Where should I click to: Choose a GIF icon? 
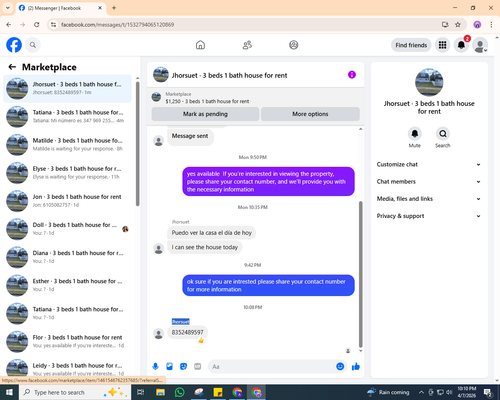point(197,367)
